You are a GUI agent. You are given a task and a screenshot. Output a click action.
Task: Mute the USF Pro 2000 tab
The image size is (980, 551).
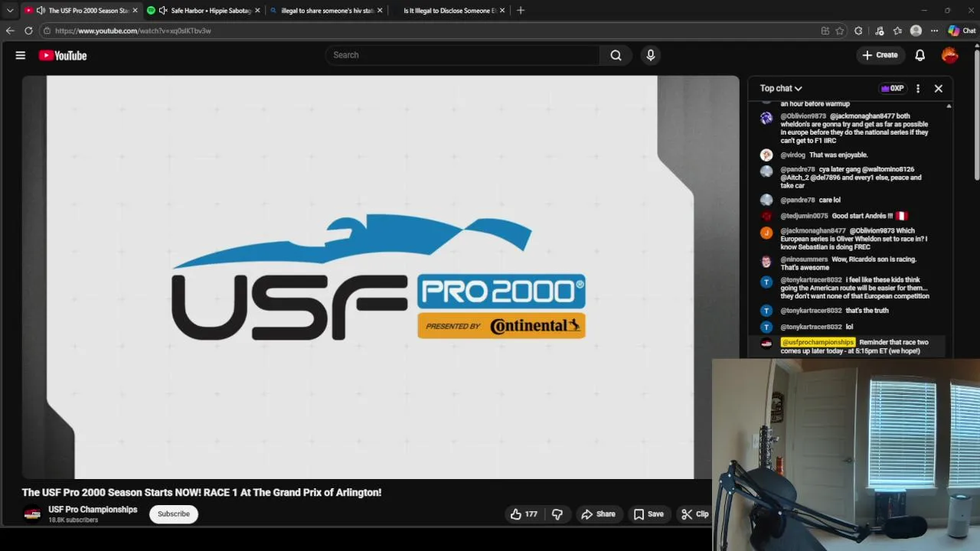(x=41, y=11)
